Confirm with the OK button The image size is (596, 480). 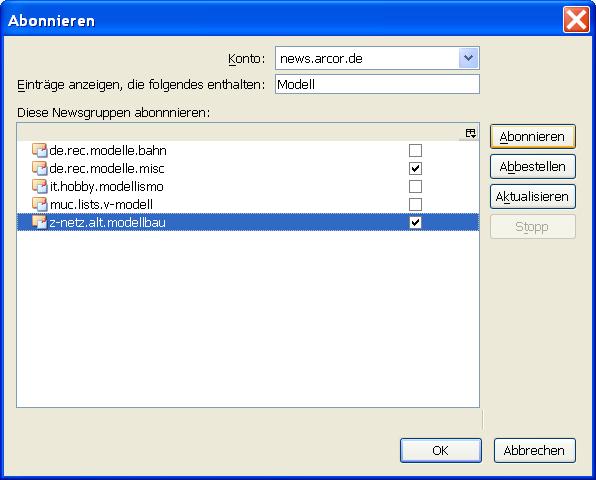tap(441, 450)
